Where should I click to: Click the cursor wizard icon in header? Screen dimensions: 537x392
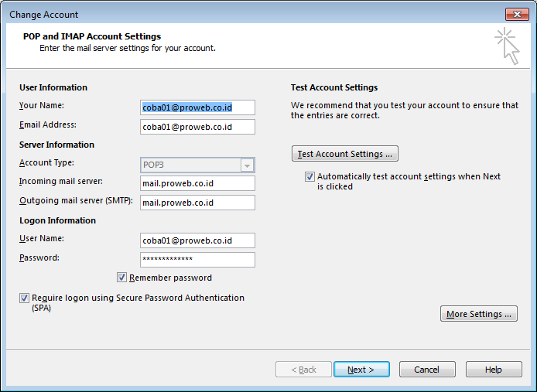click(x=507, y=46)
